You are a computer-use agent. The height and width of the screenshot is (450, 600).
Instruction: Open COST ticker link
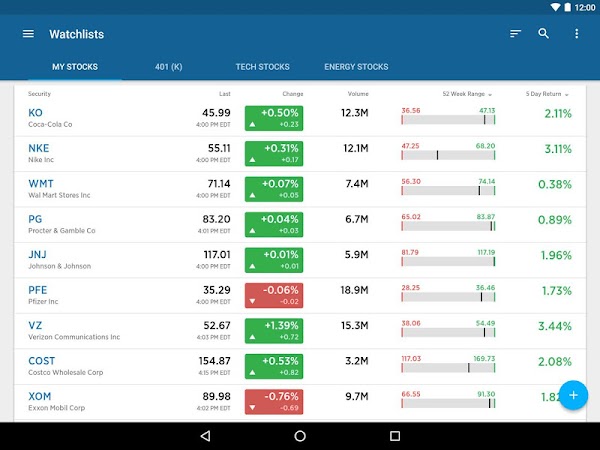tap(41, 361)
